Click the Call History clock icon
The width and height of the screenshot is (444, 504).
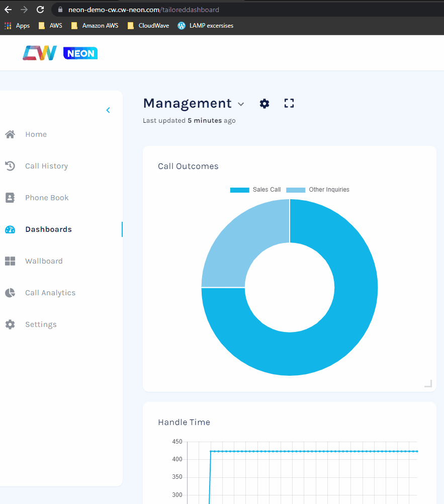pos(10,166)
